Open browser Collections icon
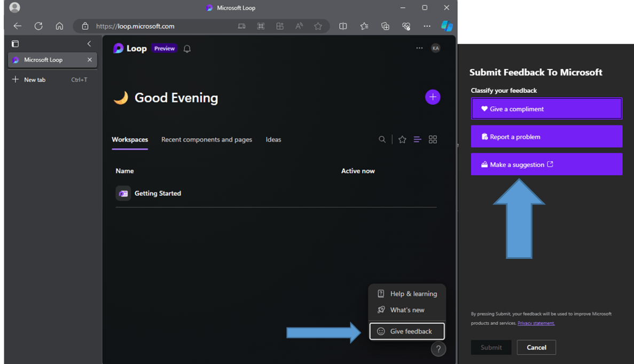This screenshot has width=634, height=364. click(x=385, y=26)
